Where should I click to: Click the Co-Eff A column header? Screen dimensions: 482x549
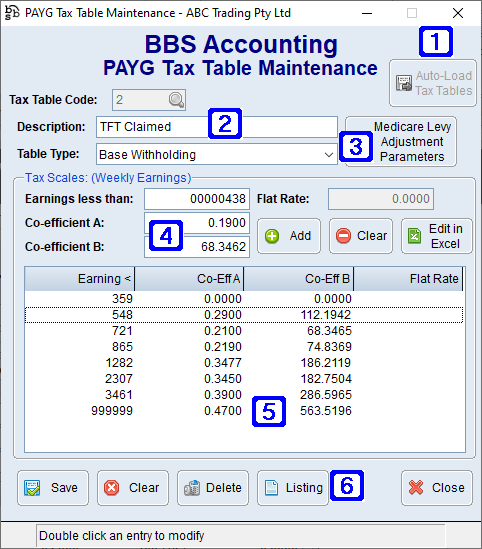tap(189, 279)
